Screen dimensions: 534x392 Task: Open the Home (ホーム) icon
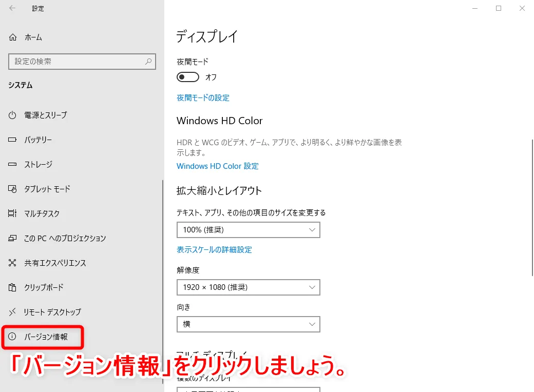(x=13, y=37)
